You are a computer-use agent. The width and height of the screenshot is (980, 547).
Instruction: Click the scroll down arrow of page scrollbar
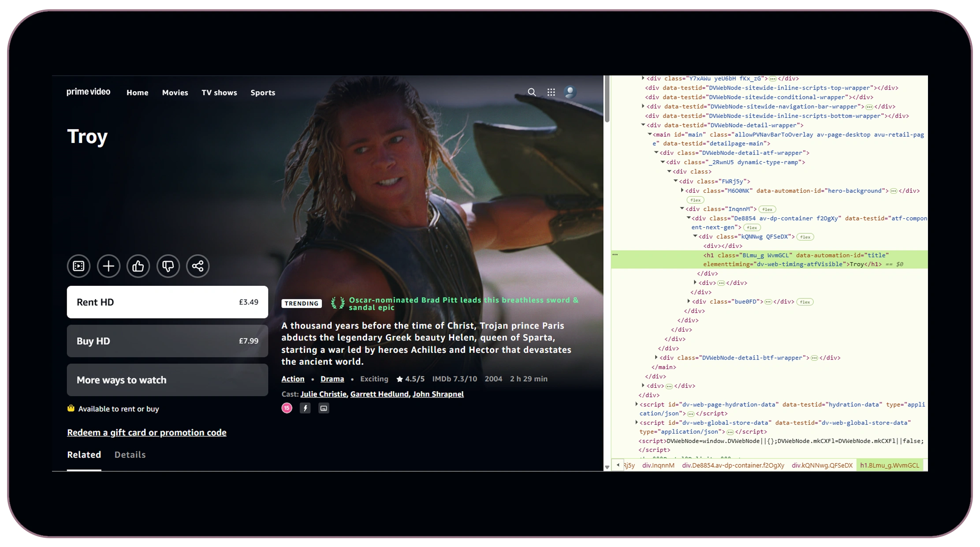point(607,467)
